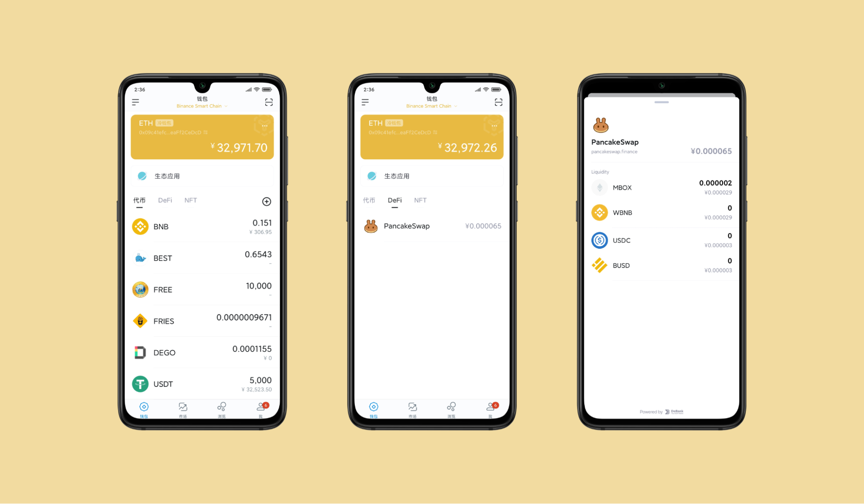The image size is (864, 504).
Task: Select the PancakeSwap DeFi icon
Action: tap(370, 226)
